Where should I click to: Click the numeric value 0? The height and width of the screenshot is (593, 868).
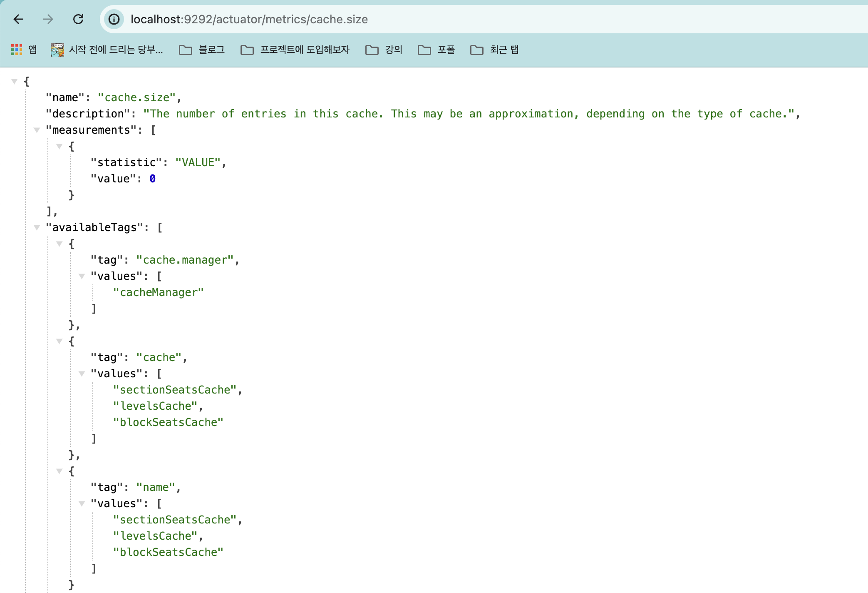click(153, 179)
